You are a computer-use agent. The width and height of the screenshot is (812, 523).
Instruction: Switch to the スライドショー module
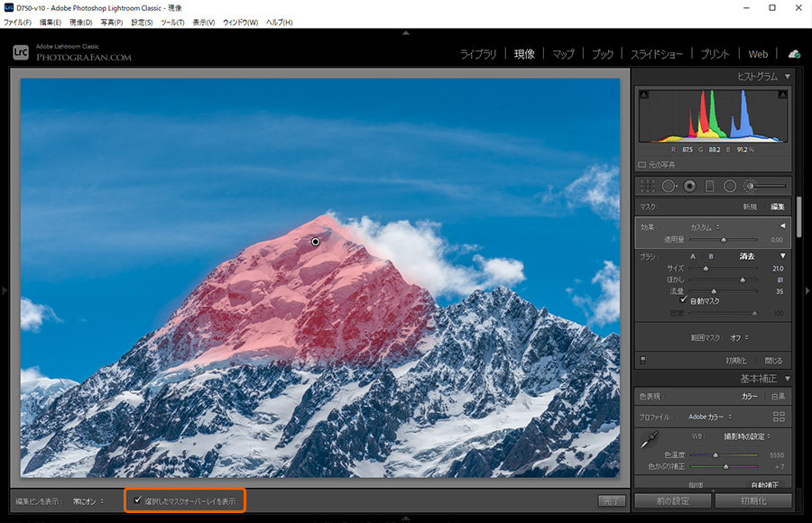pos(656,54)
